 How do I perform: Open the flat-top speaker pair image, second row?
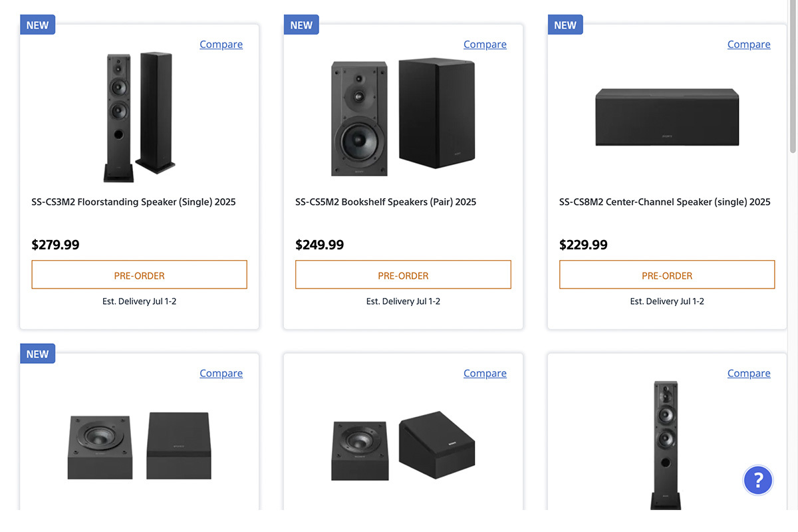tap(139, 446)
